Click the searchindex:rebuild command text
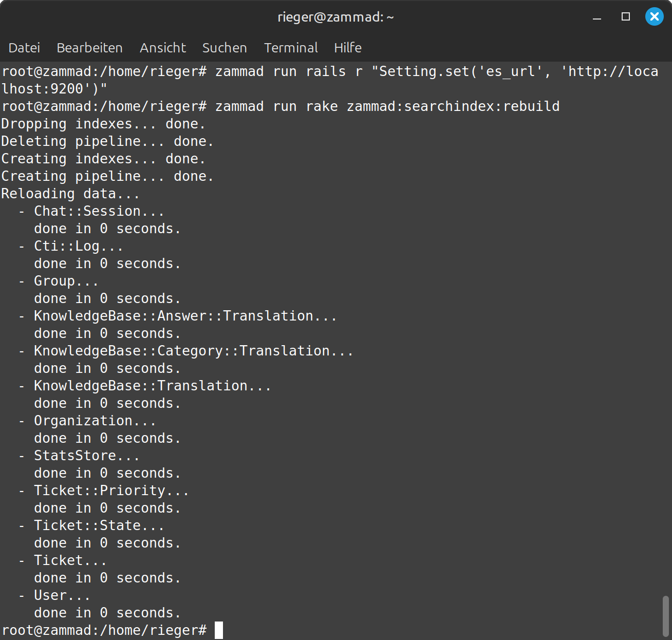 pos(453,106)
